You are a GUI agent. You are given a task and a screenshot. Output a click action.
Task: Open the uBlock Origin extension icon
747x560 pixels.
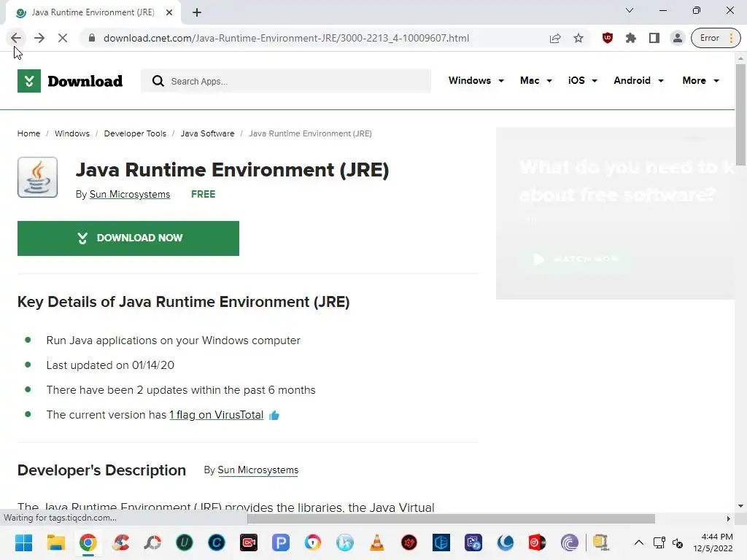[x=608, y=38]
